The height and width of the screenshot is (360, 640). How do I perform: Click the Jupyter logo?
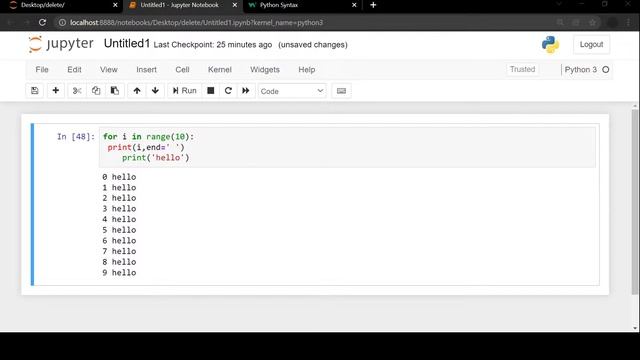pos(61,44)
